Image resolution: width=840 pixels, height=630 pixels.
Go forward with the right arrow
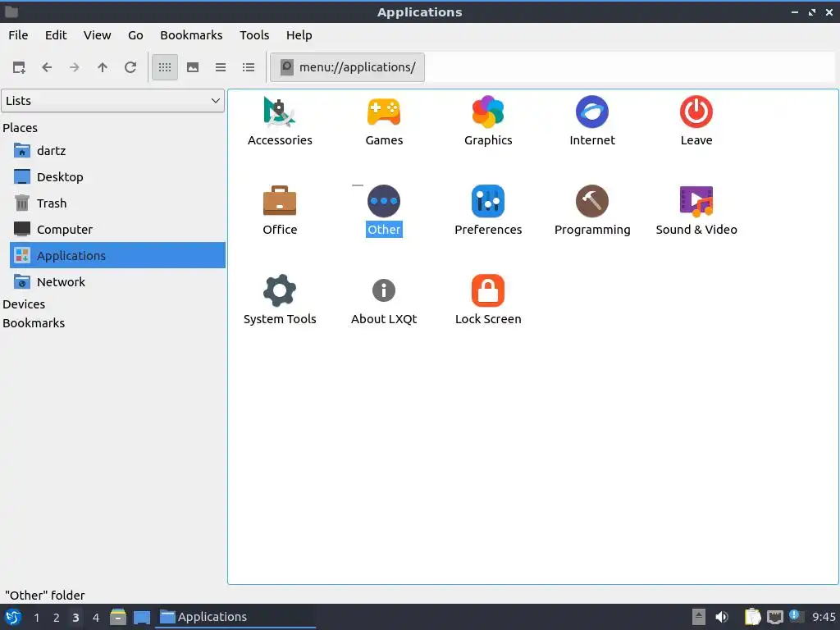pyautogui.click(x=75, y=67)
